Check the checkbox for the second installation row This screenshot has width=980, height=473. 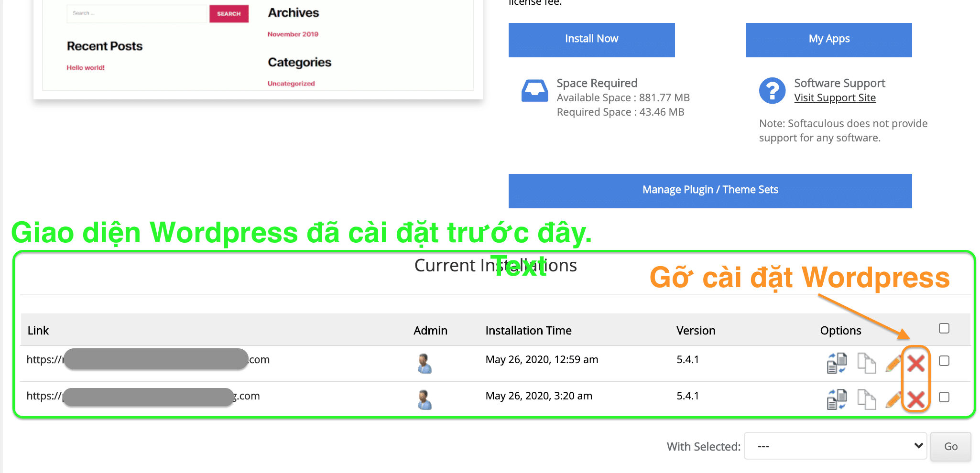pyautogui.click(x=944, y=397)
